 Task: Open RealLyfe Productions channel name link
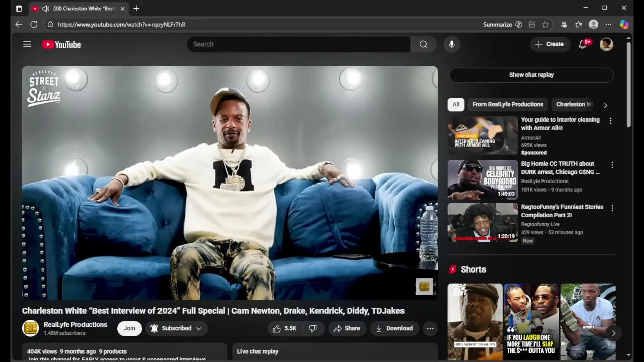click(75, 325)
